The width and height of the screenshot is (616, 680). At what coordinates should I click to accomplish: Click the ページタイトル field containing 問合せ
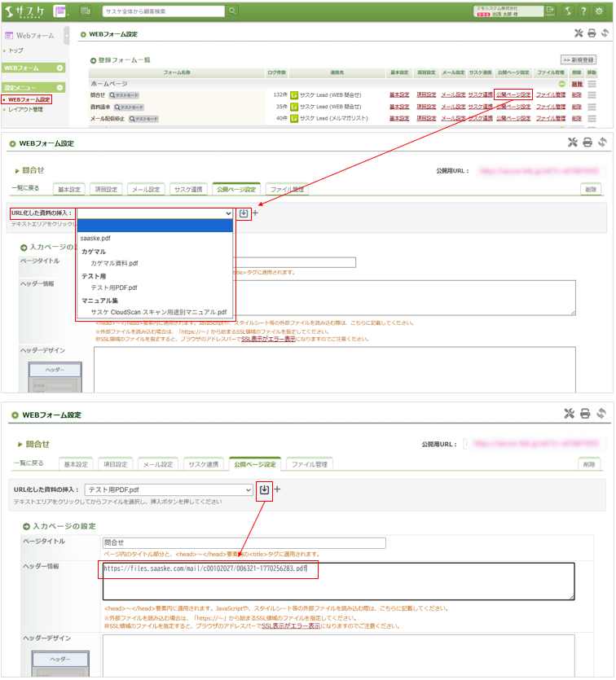(244, 542)
